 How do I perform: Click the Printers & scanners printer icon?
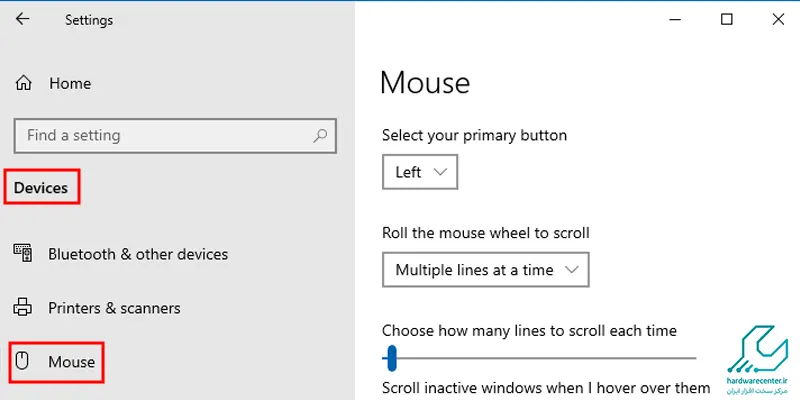[24, 308]
